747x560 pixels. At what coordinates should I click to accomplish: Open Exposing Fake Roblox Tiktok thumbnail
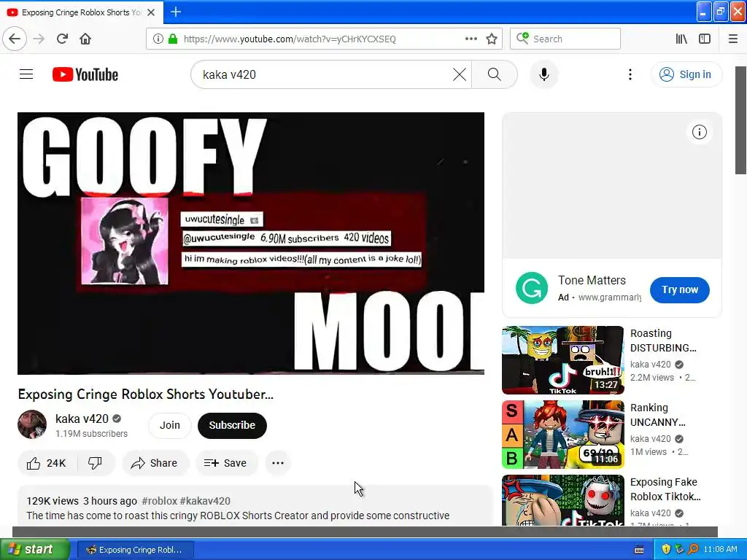click(562, 500)
